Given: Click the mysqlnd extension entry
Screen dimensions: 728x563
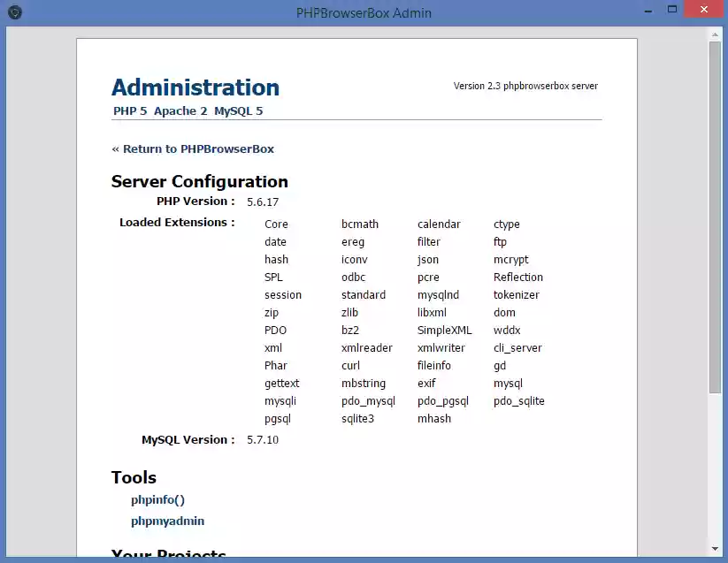Looking at the screenshot, I should (438, 295).
